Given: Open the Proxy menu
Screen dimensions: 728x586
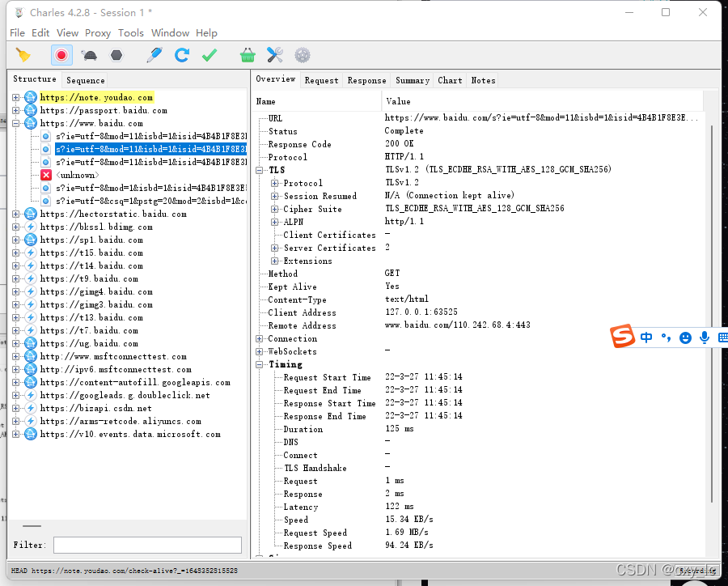Looking at the screenshot, I should pos(98,33).
